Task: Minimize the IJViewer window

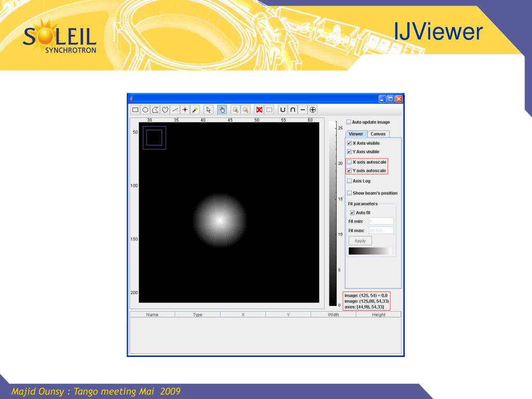Action: [x=382, y=99]
